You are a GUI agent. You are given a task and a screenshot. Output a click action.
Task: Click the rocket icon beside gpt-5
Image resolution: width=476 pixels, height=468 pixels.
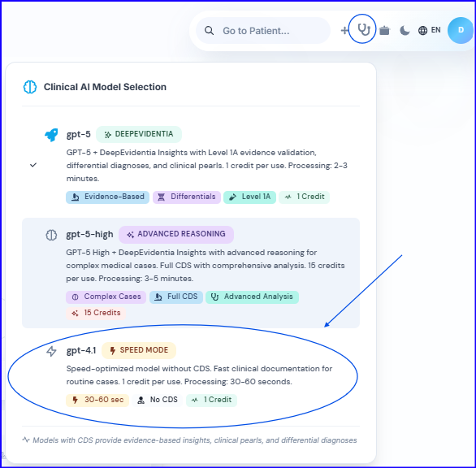[51, 135]
